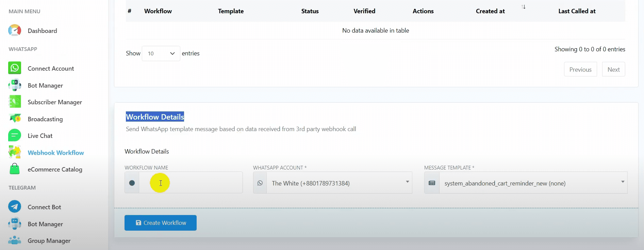
Task: Go to Telegram Bot Manager menu item
Action: click(45, 224)
